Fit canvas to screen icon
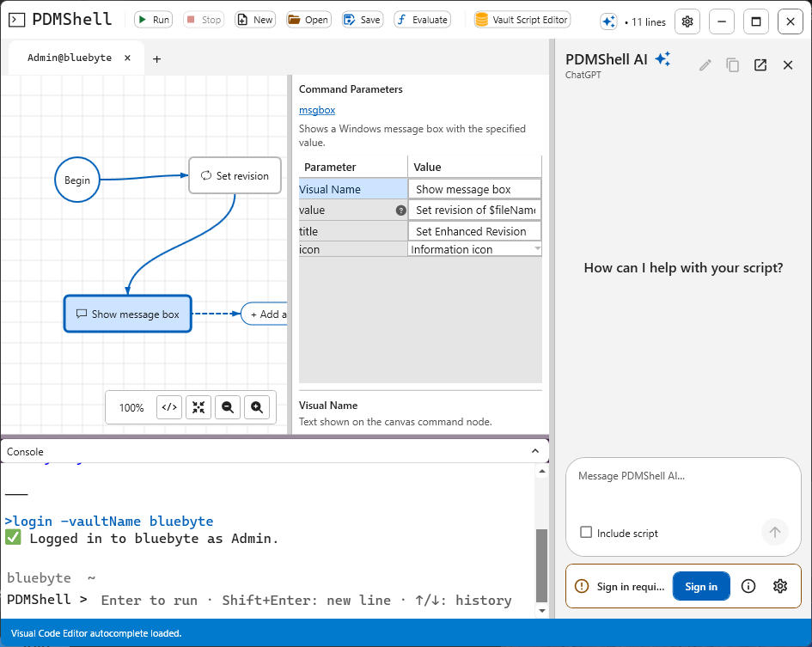Screen dimensions: 812x647 click(x=198, y=407)
